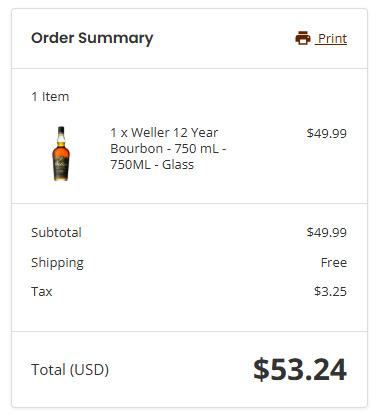376x419 pixels.
Task: Click the Subtotal label
Action: point(56,232)
